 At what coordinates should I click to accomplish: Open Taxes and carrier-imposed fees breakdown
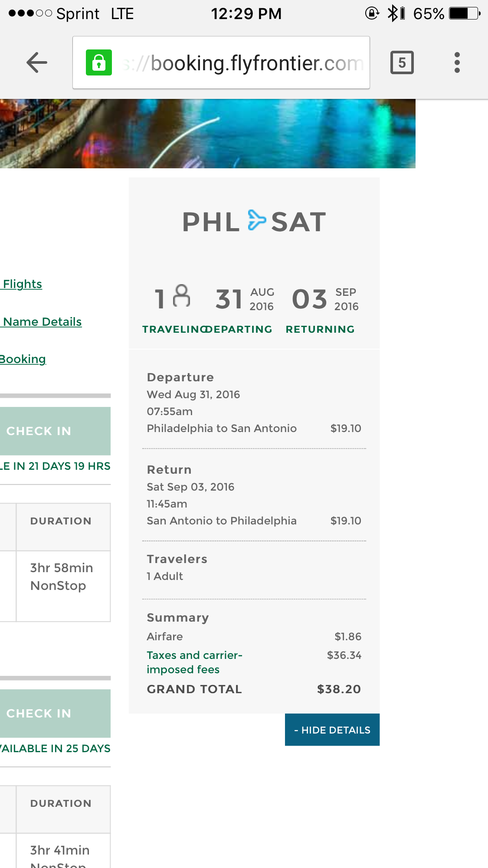point(194,662)
